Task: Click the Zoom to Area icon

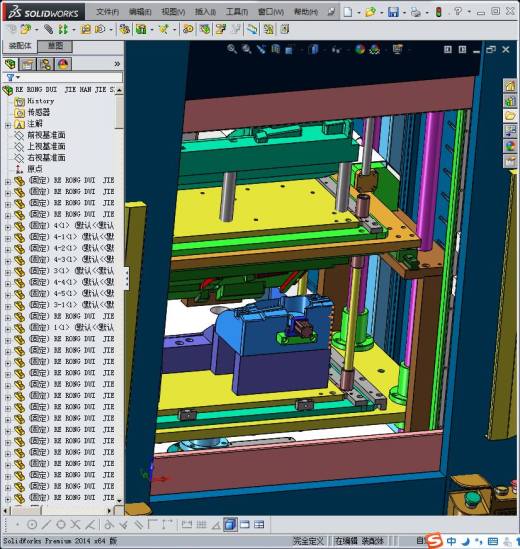Action: click(247, 49)
